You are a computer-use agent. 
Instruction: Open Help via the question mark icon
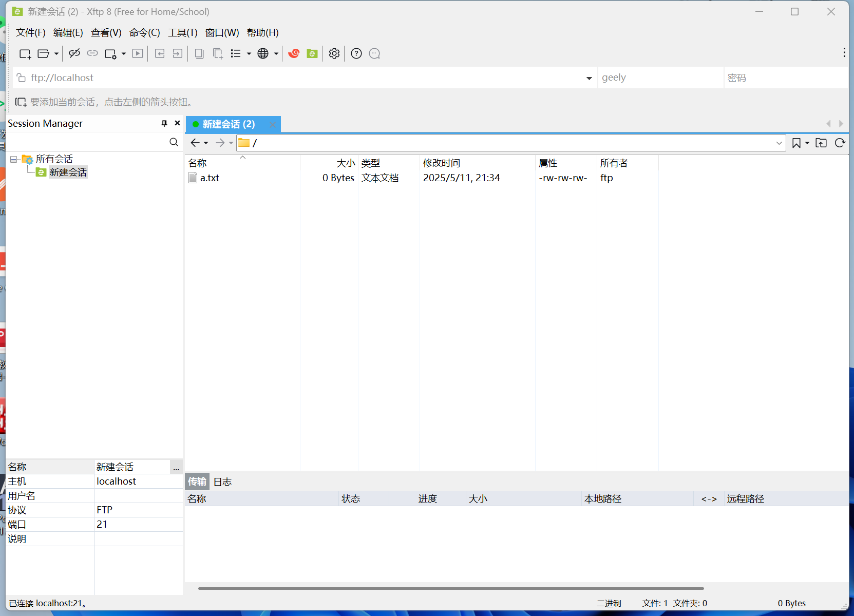click(x=356, y=53)
